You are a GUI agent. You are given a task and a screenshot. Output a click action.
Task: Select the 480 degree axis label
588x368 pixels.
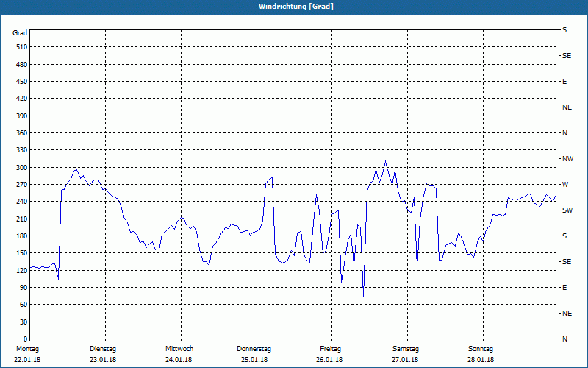coord(22,64)
